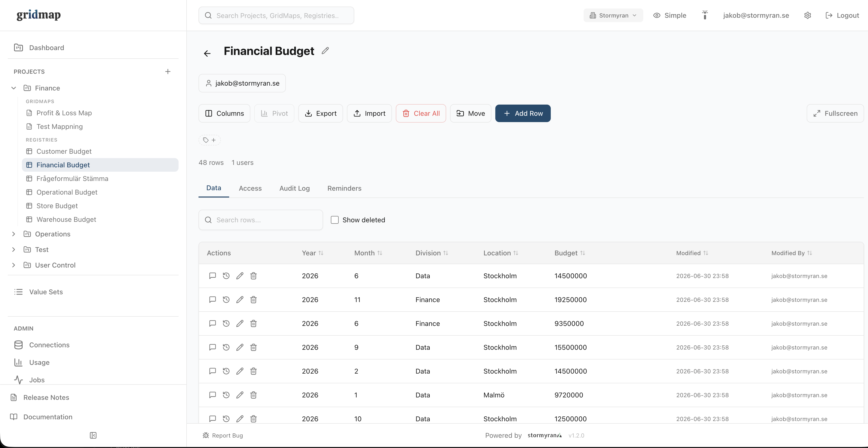This screenshot has height=448, width=868.
Task: Edit the Financial Budget title pencil icon
Action: tap(325, 51)
